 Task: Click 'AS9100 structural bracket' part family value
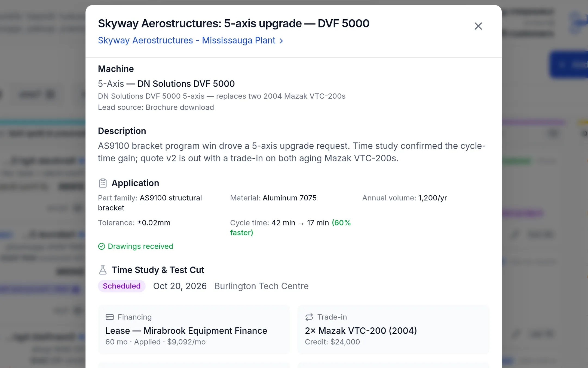pyautogui.click(x=150, y=203)
